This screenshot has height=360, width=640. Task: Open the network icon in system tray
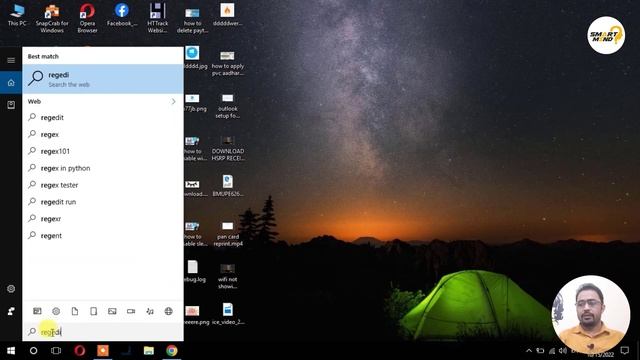552,351
